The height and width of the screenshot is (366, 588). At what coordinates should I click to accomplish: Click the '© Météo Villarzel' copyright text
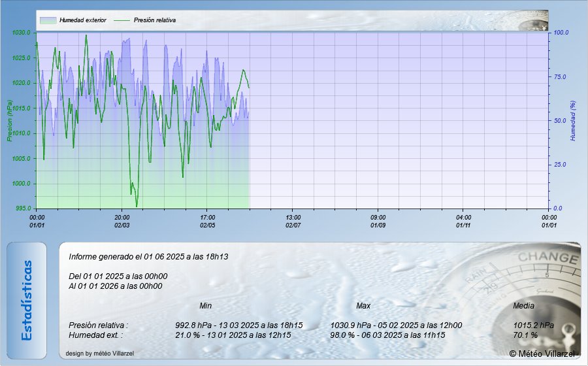pyautogui.click(x=542, y=354)
